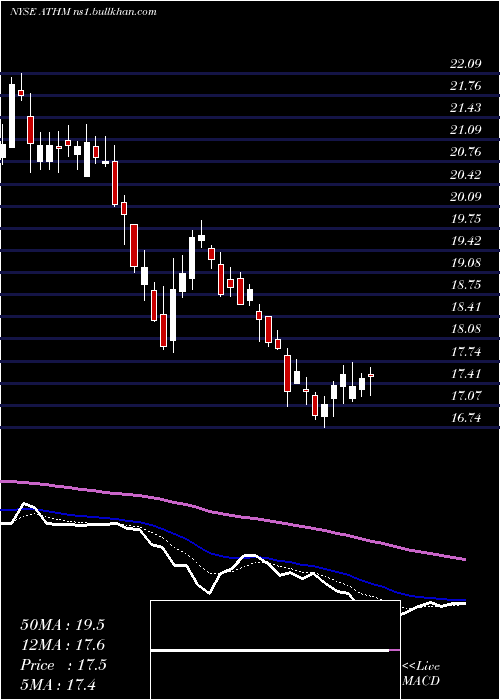Click the 19.42 price axis label
This screenshot has width=500, height=700.
click(466, 241)
